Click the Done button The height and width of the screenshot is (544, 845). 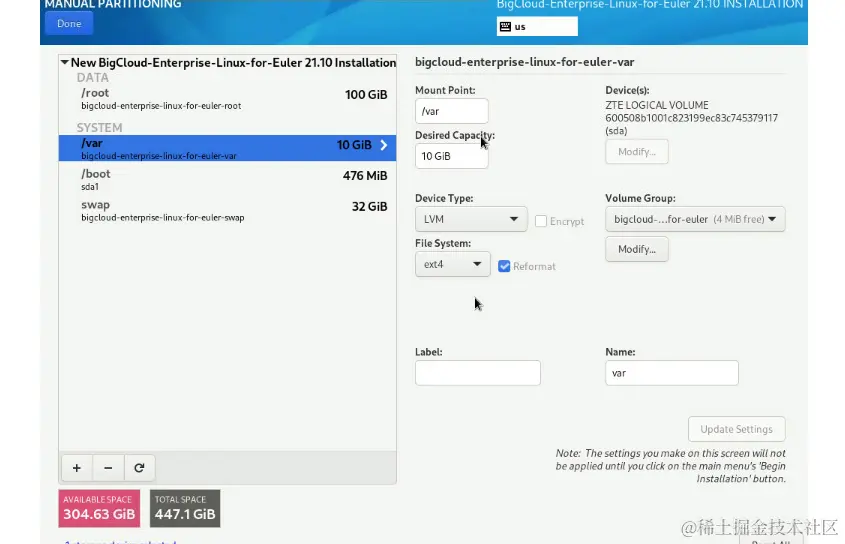(x=69, y=24)
